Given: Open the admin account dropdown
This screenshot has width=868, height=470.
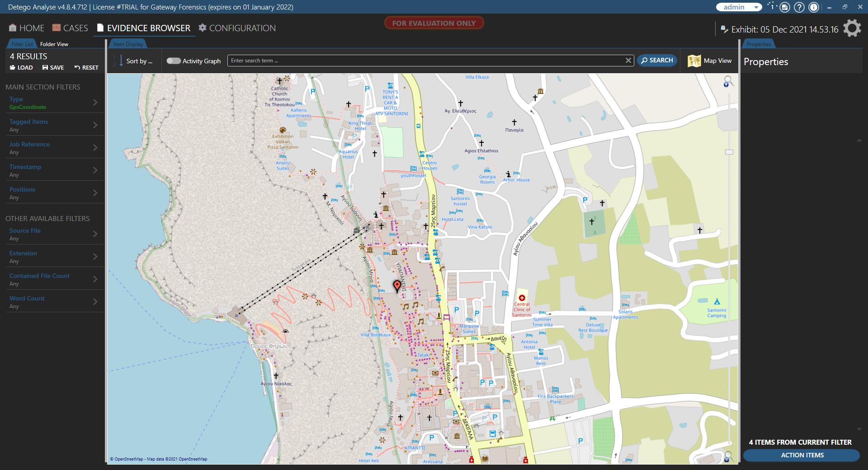Looking at the screenshot, I should click(x=755, y=7).
